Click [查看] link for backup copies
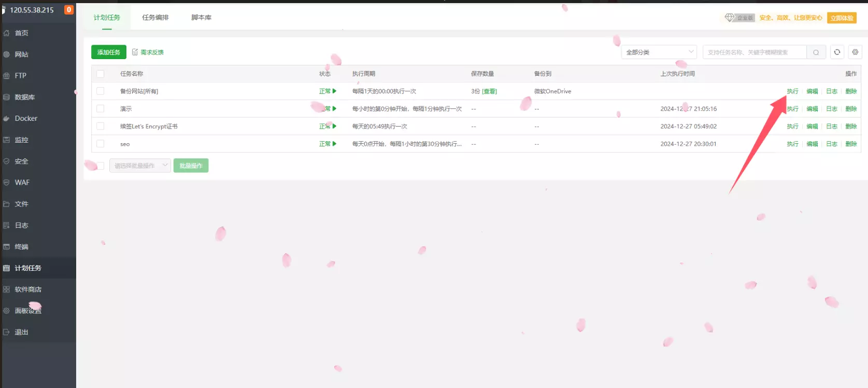This screenshot has width=868, height=388. [x=489, y=91]
